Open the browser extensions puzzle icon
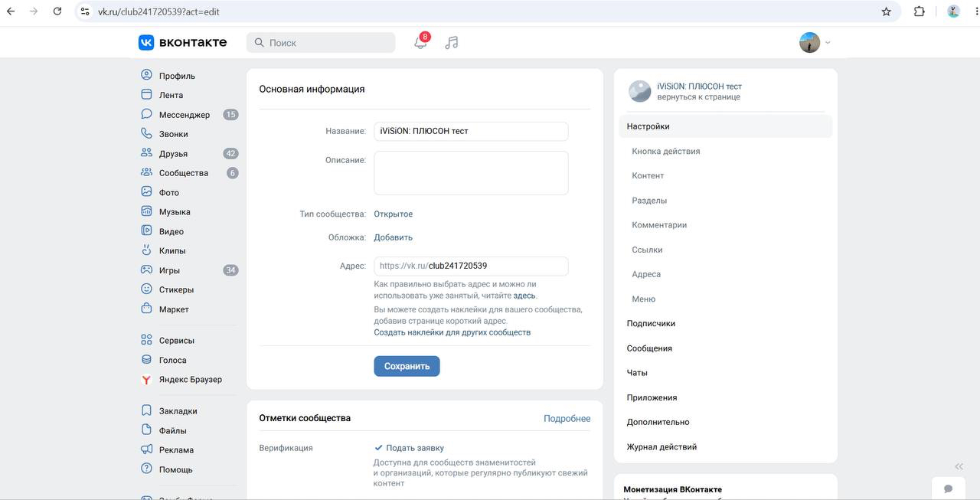Image resolution: width=980 pixels, height=500 pixels. pyautogui.click(x=920, y=11)
